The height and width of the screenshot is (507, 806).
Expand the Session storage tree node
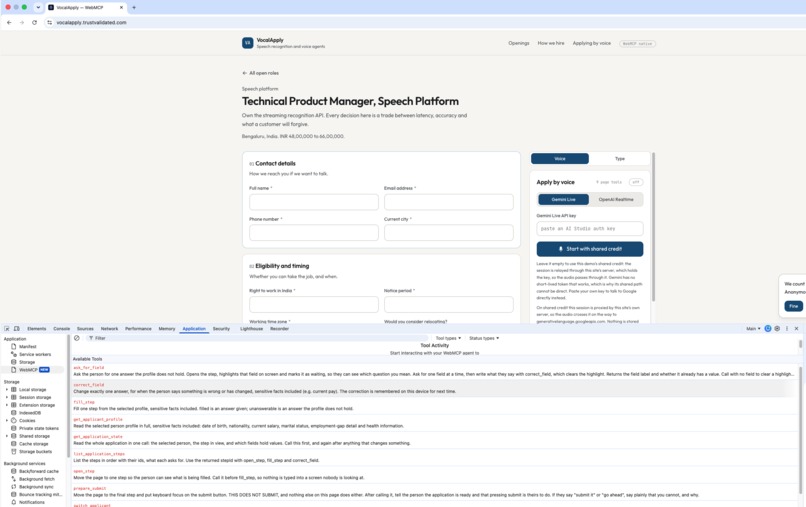point(7,397)
